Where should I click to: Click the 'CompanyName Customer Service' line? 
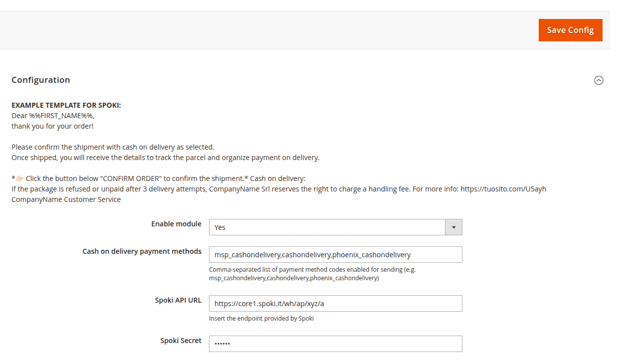click(66, 199)
